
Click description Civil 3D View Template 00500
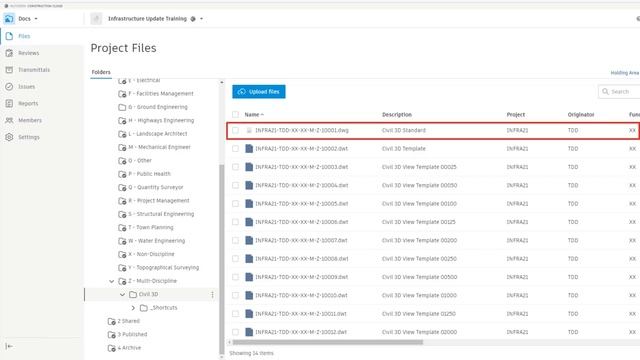(x=419, y=277)
